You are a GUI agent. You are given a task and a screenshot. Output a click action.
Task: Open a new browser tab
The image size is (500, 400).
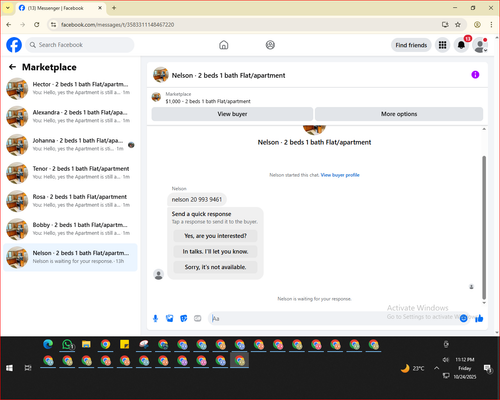tap(114, 8)
